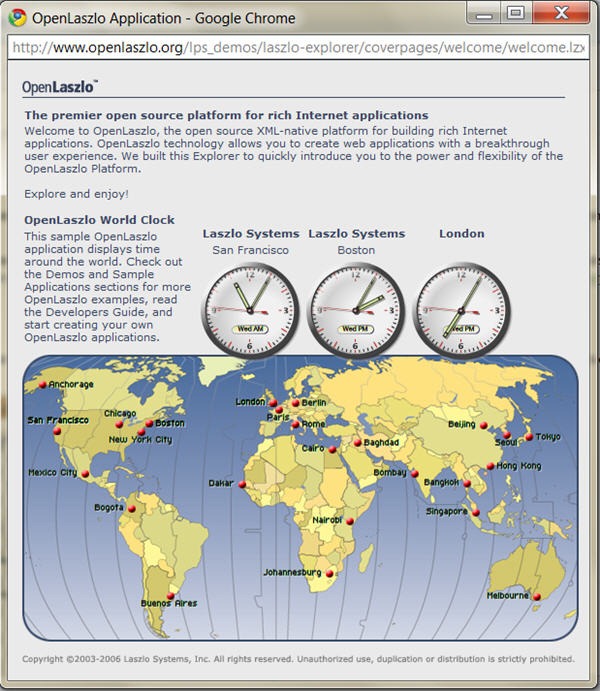The width and height of the screenshot is (600, 691).
Task: Select the Bombay map marker
Action: pos(415,474)
